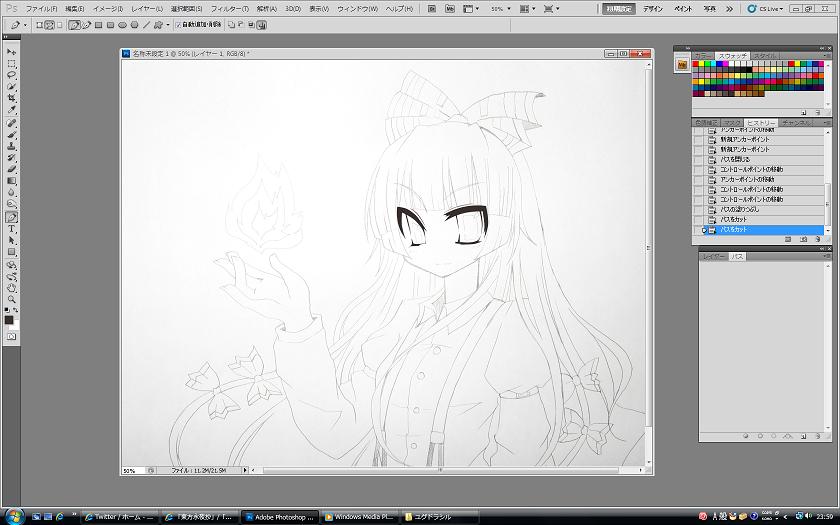Delete current history state trash icon

818,239
